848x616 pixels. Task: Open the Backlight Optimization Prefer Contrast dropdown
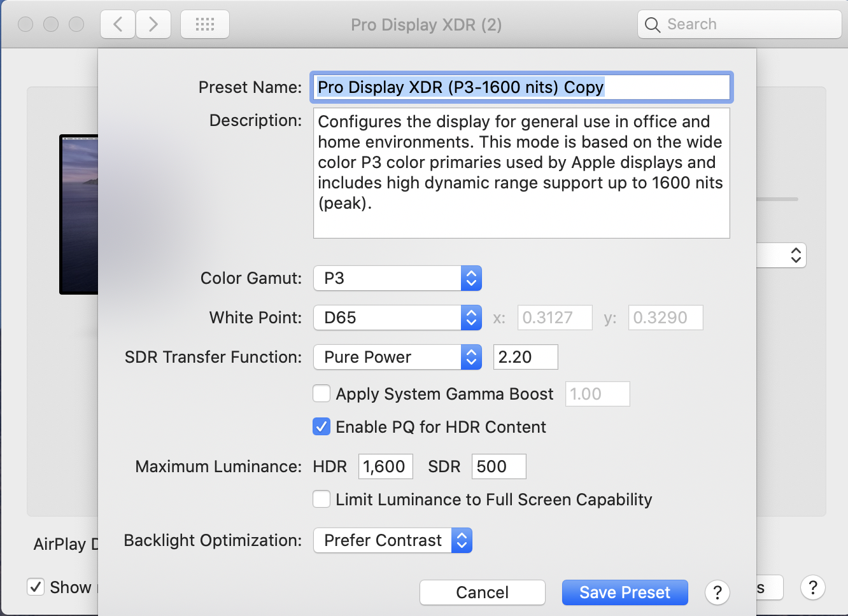click(393, 540)
